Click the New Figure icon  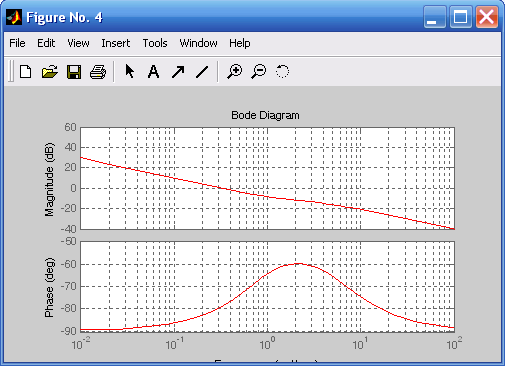[x=26, y=72]
